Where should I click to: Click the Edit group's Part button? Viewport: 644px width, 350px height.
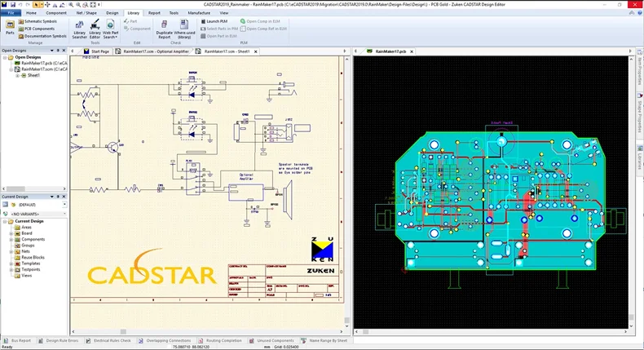click(x=130, y=21)
